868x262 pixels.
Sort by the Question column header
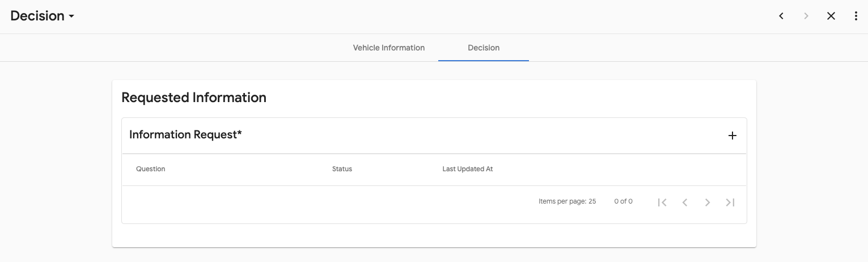[x=151, y=169]
